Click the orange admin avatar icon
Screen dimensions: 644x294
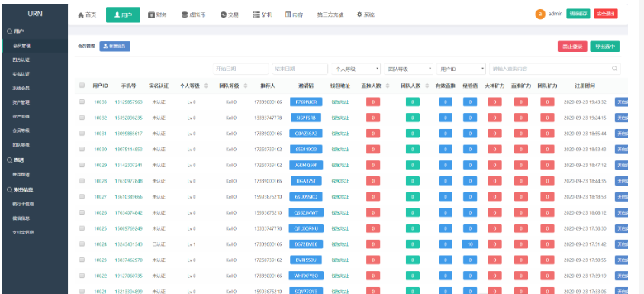[x=540, y=14]
